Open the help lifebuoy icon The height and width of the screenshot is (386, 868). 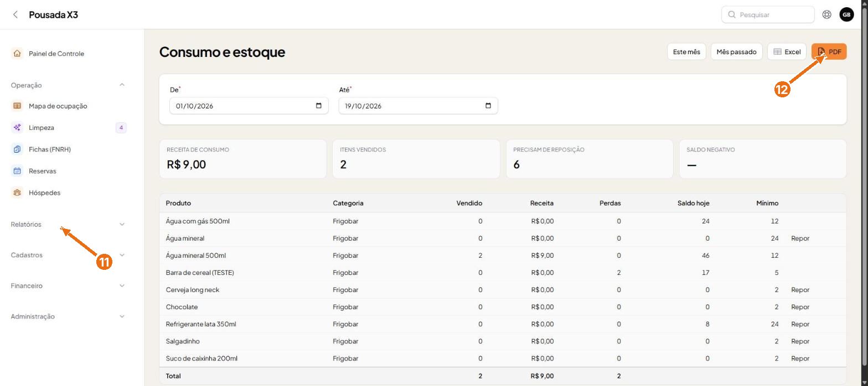826,15
